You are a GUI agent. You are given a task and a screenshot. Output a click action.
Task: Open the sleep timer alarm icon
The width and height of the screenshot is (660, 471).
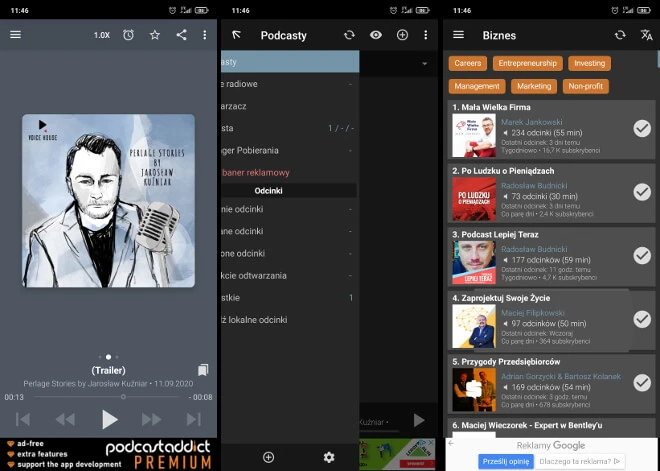(x=128, y=35)
